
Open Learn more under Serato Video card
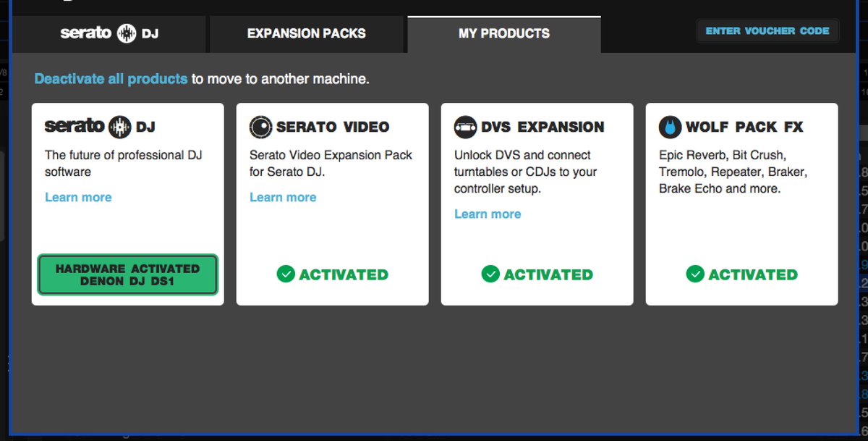(x=283, y=197)
